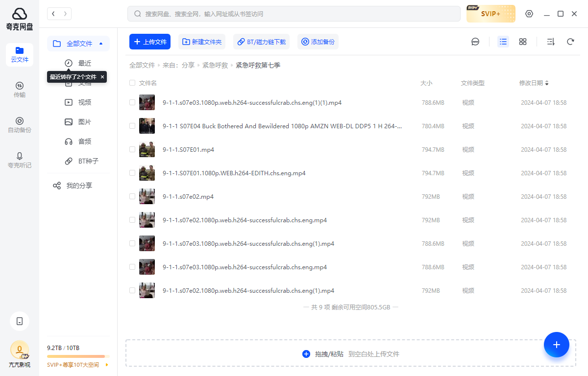Toggle 修改日期 sorting direction arrows
The height and width of the screenshot is (376, 588).
pyautogui.click(x=547, y=83)
